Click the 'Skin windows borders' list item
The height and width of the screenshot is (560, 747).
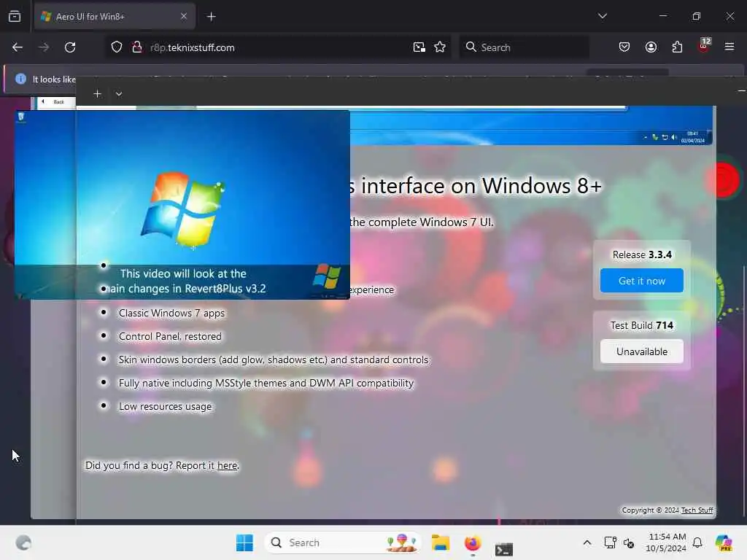click(x=274, y=359)
